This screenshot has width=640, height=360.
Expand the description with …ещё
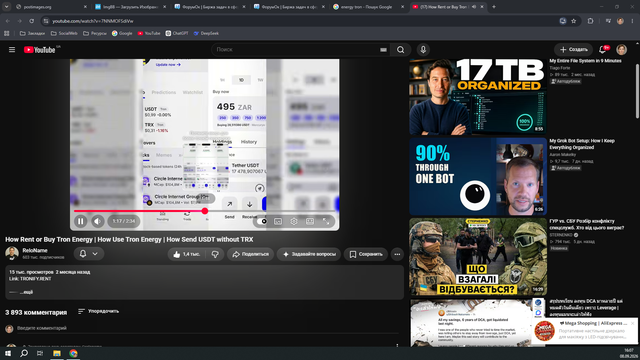[x=26, y=292]
